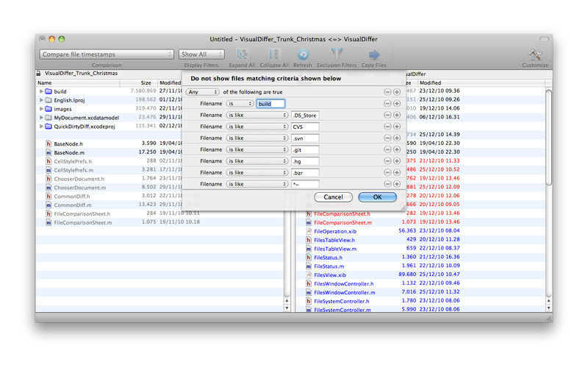Add a rule after .hg row

[397, 161]
